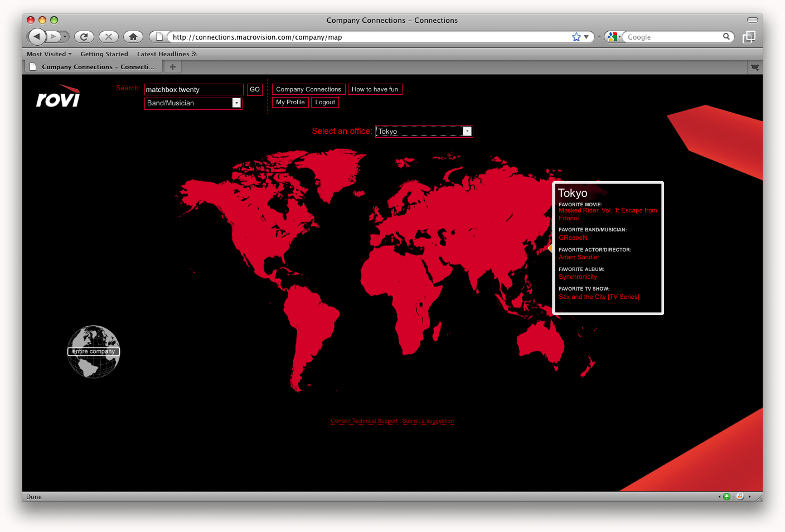Go to the browser home page icon

(133, 37)
